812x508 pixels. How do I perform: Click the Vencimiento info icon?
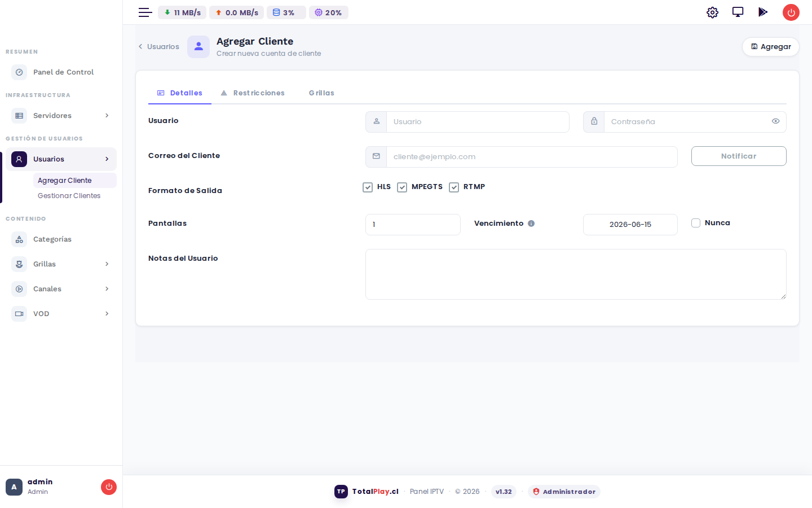[x=531, y=224]
